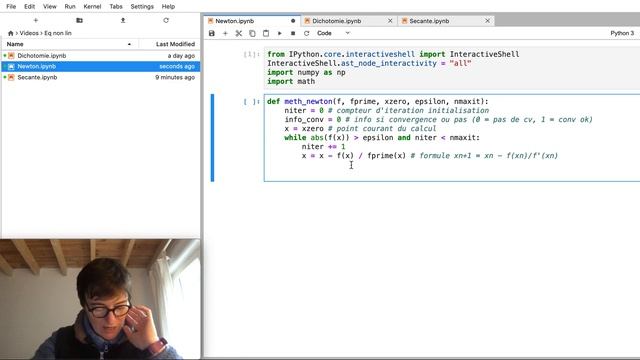Open the Kernel menu
Screen dimensions: 640x360
click(92, 7)
